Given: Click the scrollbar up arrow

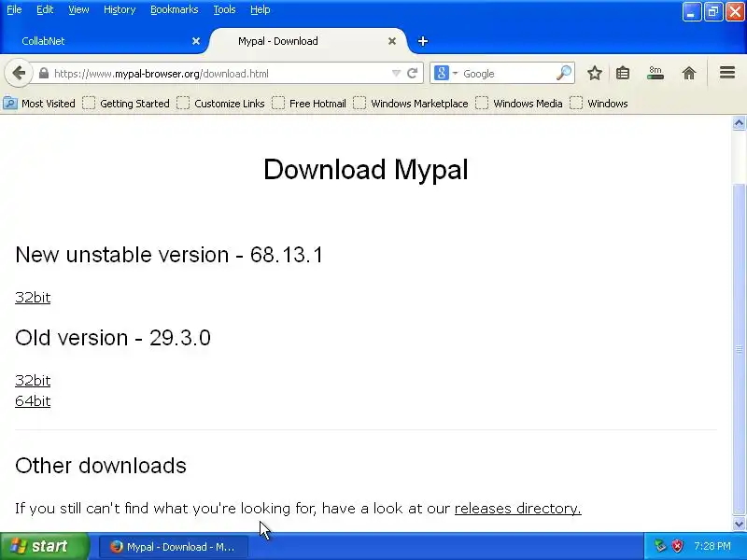Looking at the screenshot, I should coord(739,123).
